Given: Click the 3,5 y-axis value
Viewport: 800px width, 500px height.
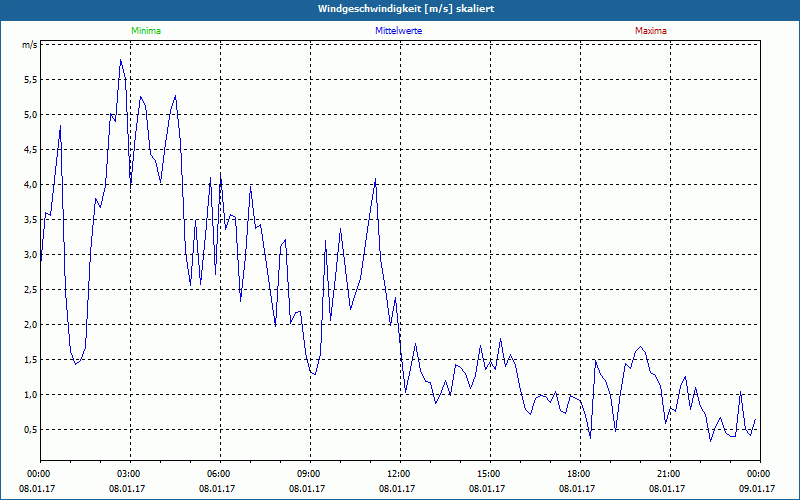Looking at the screenshot, I should pyautogui.click(x=31, y=220).
